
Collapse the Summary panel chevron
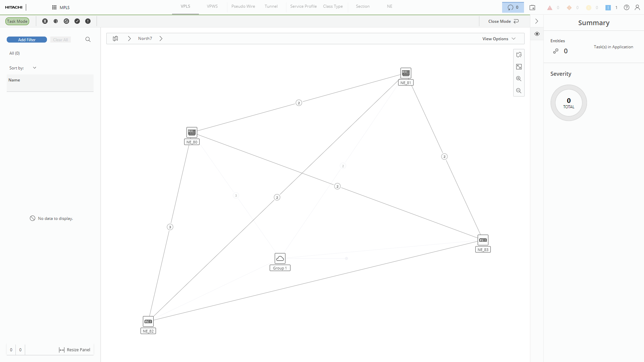[x=537, y=21]
